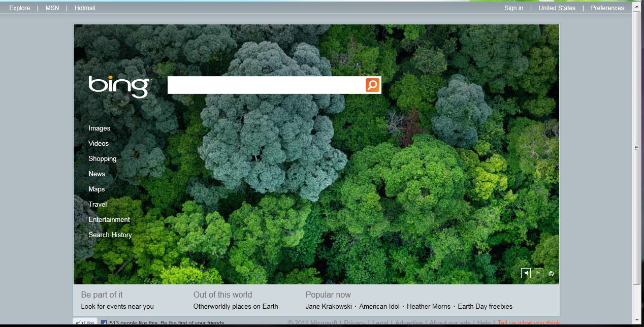Click 'Out of this world' heading
This screenshot has height=327, width=644.
tap(222, 295)
